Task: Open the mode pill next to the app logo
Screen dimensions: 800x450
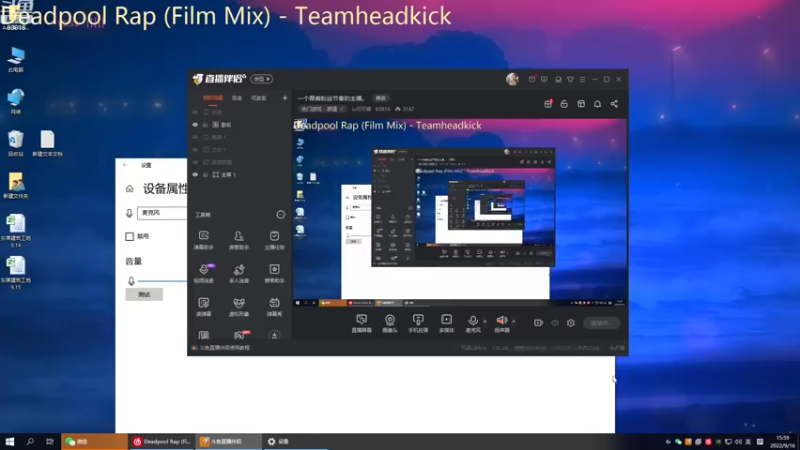Action: 262,79
